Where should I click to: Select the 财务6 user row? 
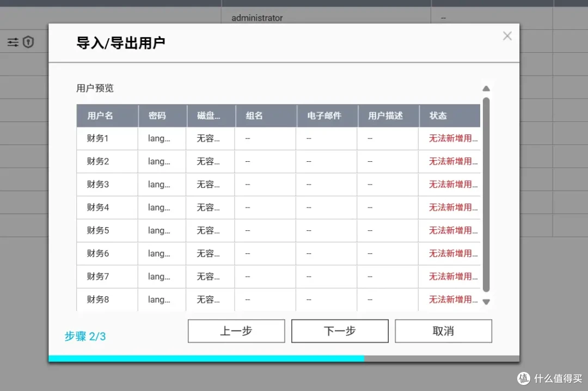coord(278,254)
